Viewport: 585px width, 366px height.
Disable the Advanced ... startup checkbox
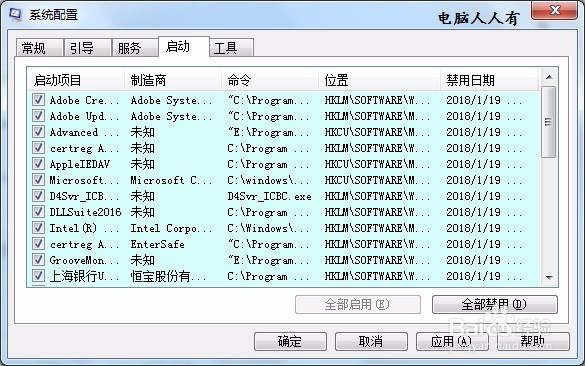point(38,132)
